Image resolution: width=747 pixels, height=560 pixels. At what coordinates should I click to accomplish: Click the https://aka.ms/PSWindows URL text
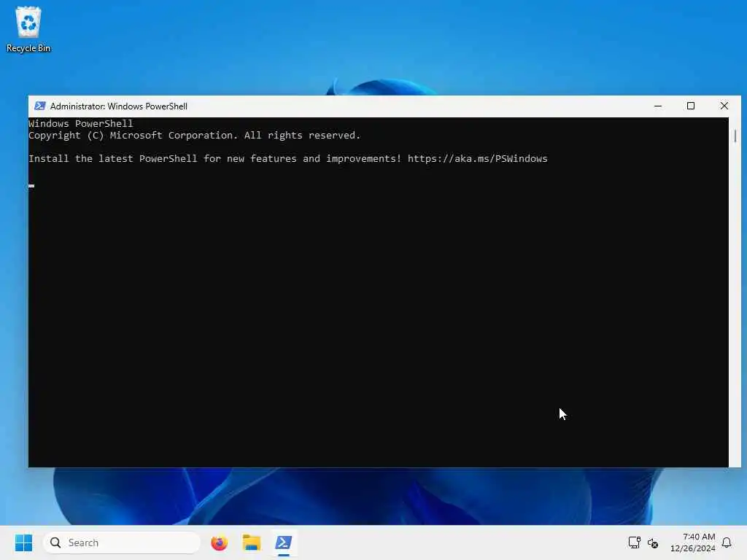pyautogui.click(x=477, y=158)
